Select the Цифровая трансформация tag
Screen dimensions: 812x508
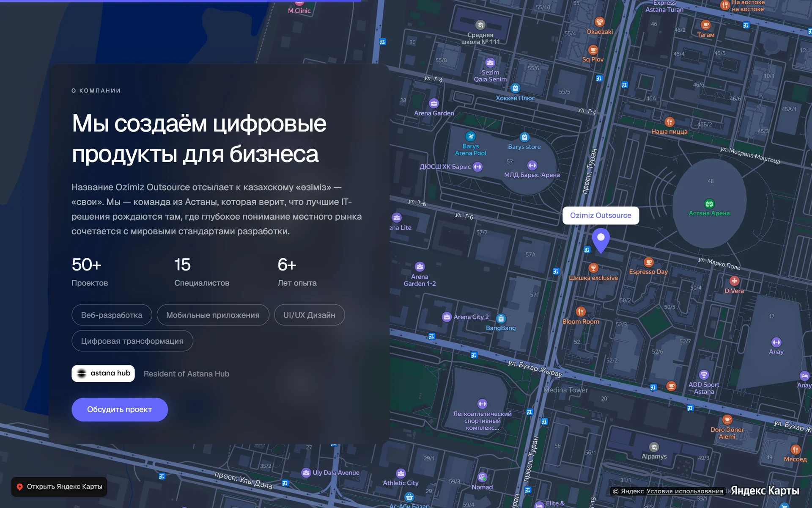(132, 341)
